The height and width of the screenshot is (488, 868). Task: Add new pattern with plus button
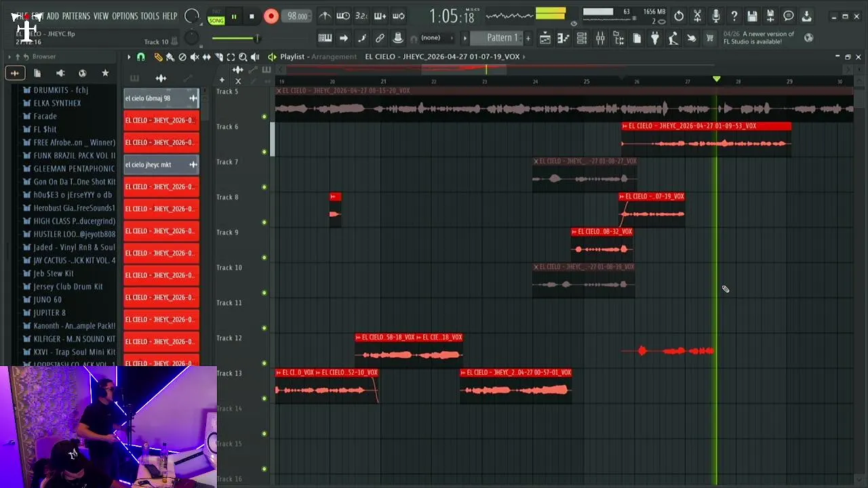[528, 38]
